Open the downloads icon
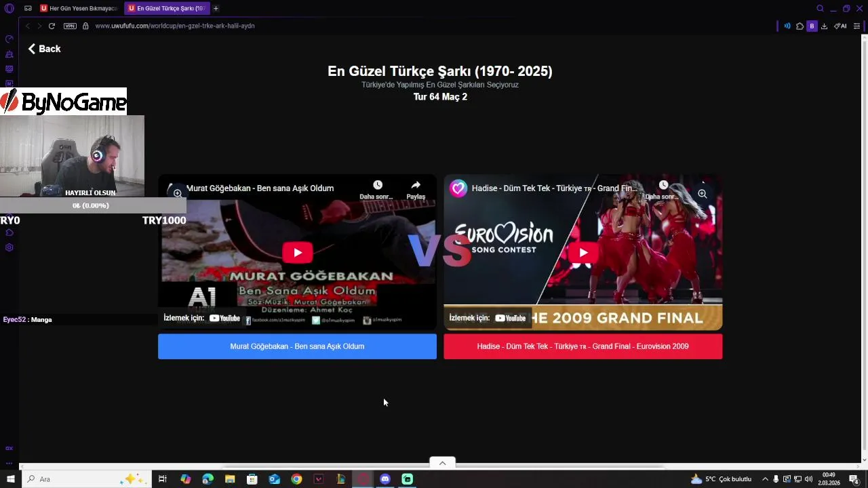This screenshot has height=488, width=868. (824, 26)
